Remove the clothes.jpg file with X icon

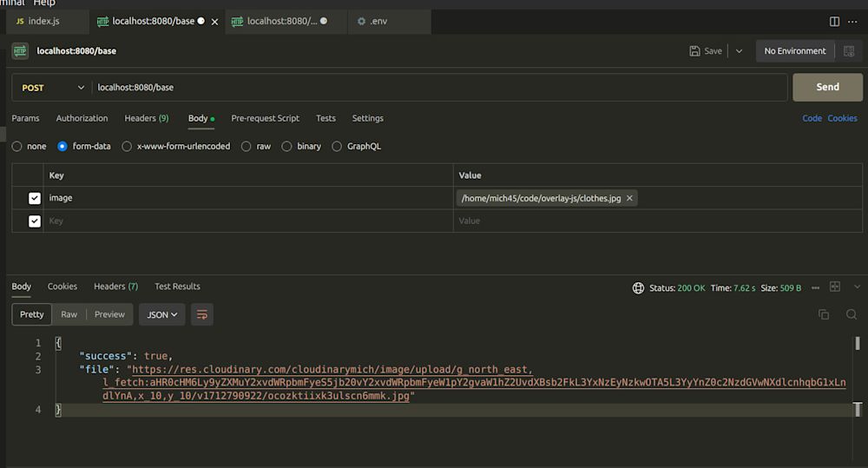point(630,198)
